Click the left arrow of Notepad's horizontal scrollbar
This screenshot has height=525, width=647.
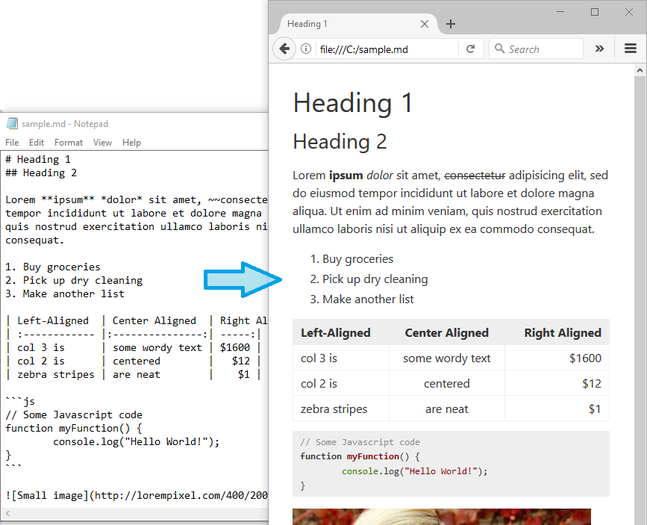point(8,513)
